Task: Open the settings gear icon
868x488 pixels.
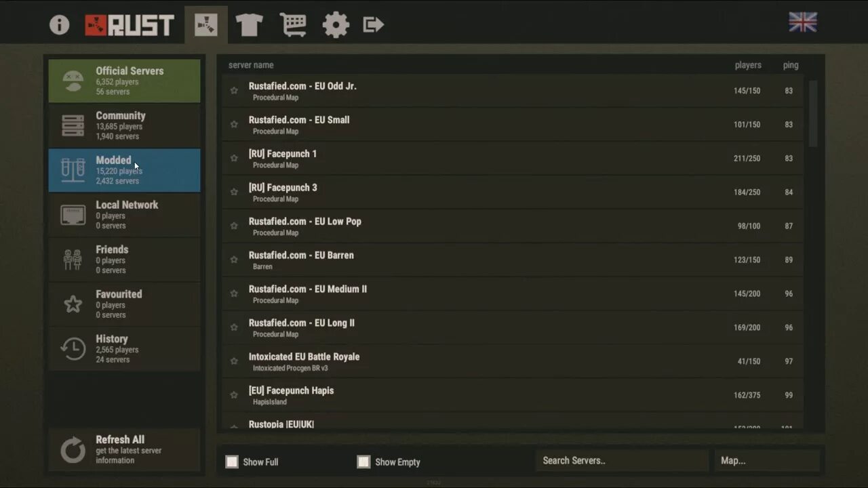Action: tap(336, 25)
